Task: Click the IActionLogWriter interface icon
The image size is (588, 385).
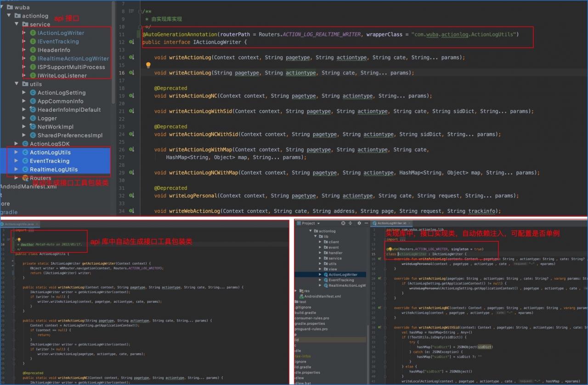Action: pos(33,33)
